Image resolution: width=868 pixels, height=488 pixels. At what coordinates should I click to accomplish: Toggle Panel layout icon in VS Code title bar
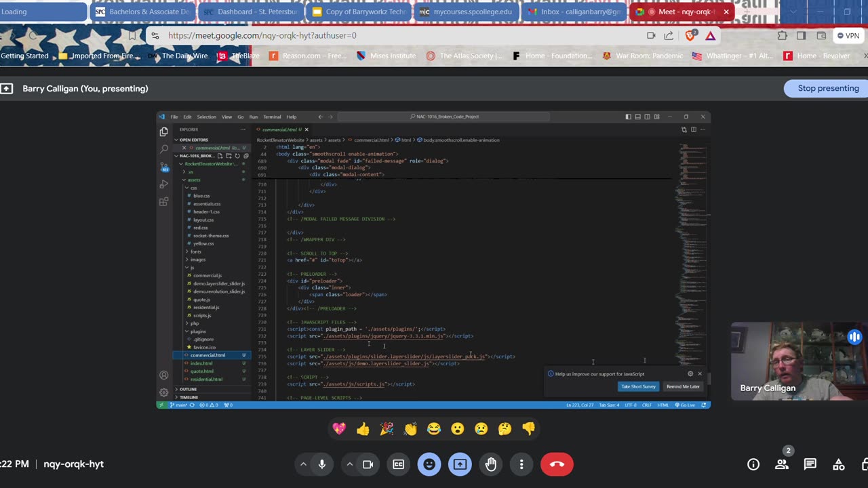(x=637, y=117)
